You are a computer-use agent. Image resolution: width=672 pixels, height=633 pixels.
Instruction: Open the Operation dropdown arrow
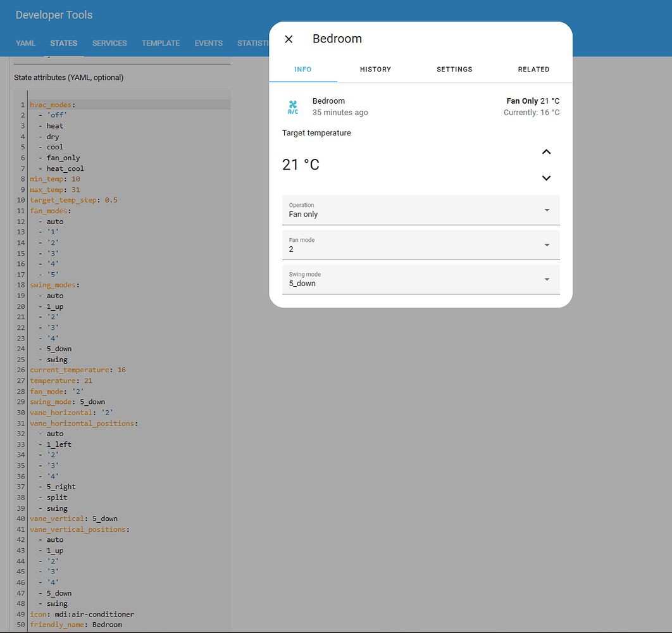[x=546, y=210]
